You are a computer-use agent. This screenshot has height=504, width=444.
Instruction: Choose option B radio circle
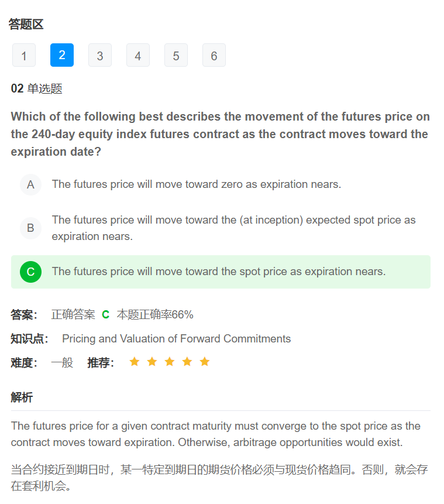coord(30,228)
